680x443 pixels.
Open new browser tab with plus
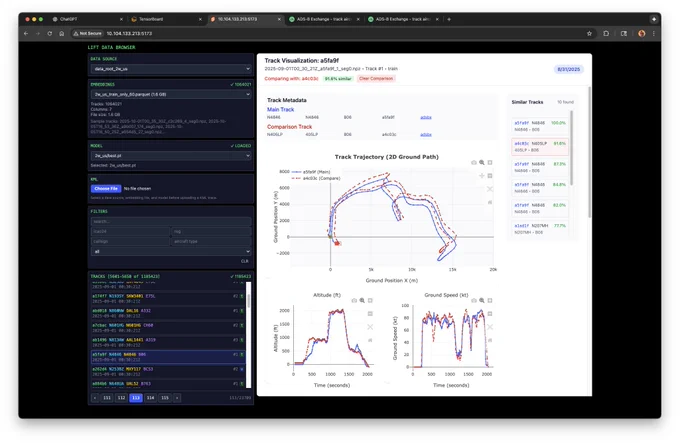point(449,19)
